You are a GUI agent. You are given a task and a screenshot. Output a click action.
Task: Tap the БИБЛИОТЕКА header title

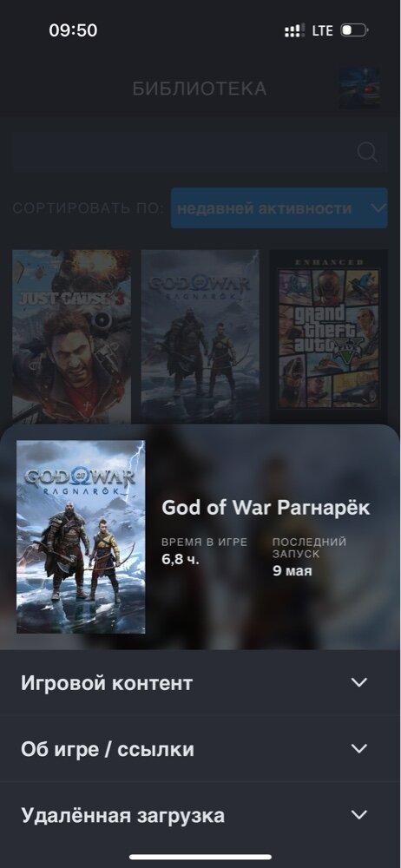[200, 89]
